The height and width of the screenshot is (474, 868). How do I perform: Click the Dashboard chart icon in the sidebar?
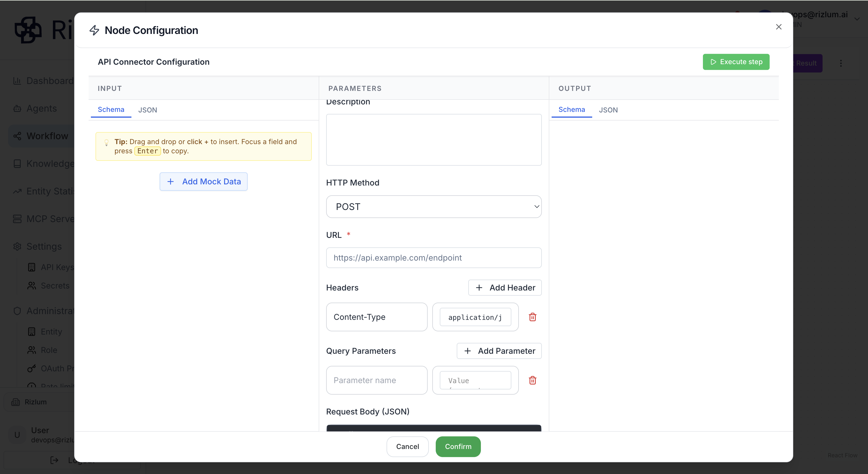(17, 81)
